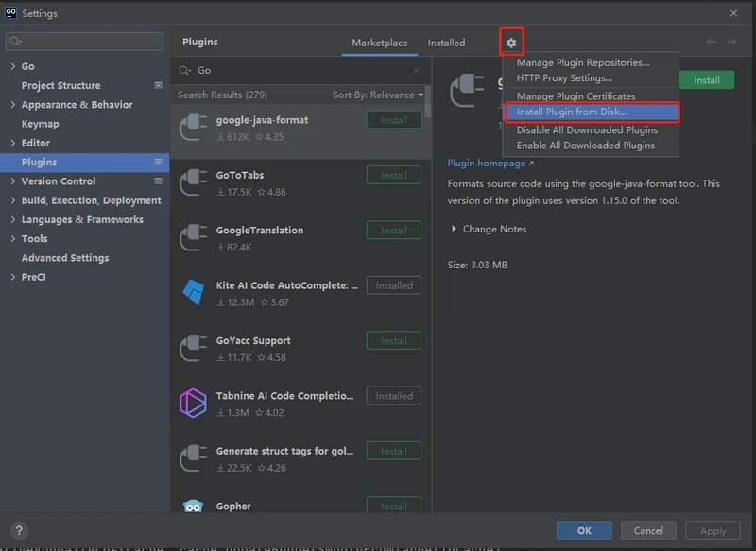Open Keymap settings page
756x551 pixels.
(x=40, y=124)
